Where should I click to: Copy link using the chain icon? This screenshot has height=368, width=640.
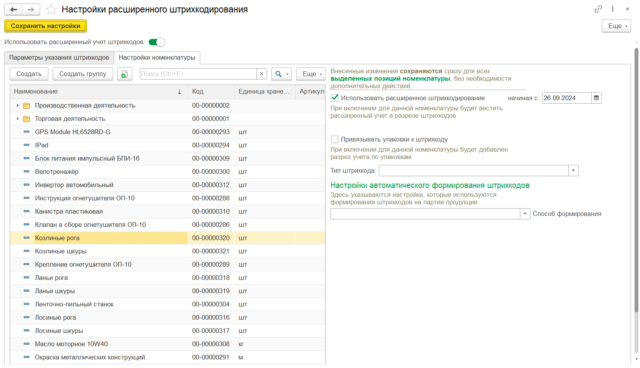[x=598, y=9]
